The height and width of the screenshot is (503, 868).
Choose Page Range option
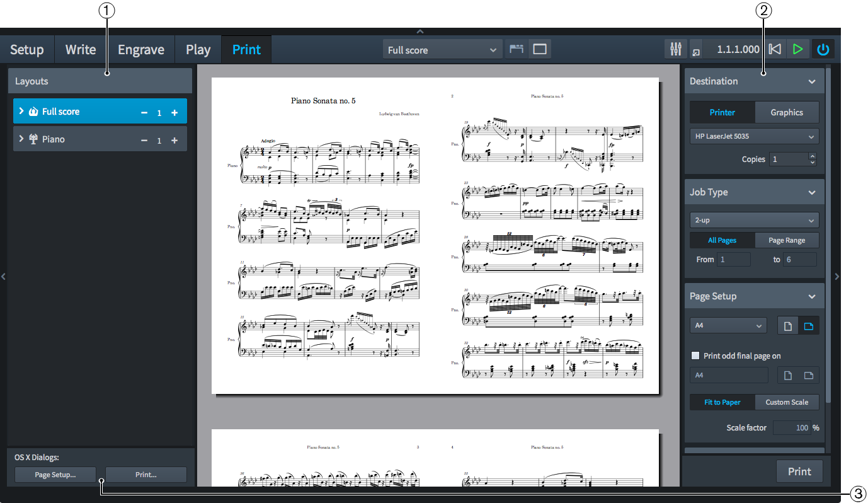[x=787, y=240]
